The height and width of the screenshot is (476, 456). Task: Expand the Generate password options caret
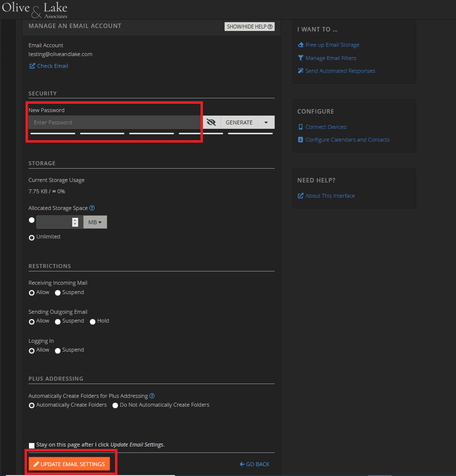coord(266,122)
